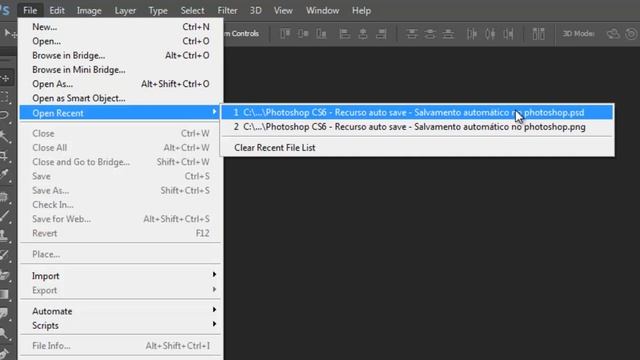Open the Window menu

pyautogui.click(x=322, y=11)
